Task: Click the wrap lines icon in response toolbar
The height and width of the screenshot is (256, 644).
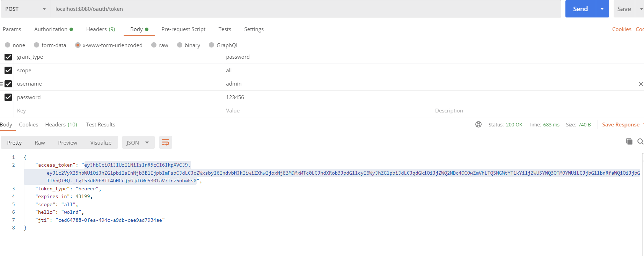Action: pyautogui.click(x=166, y=142)
